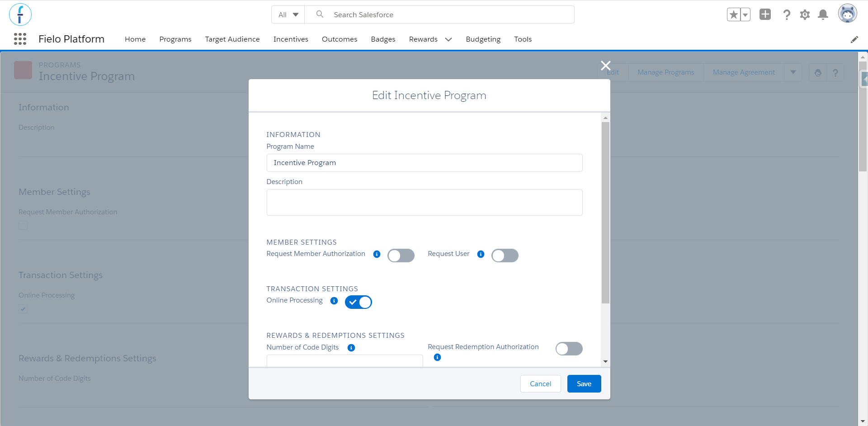The width and height of the screenshot is (868, 426).
Task: Enable Request Redemption Authorization toggle
Action: click(x=569, y=349)
